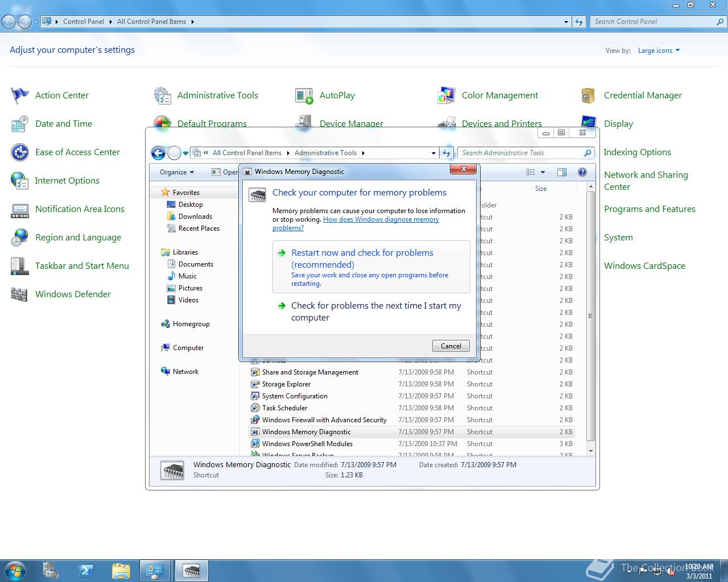Open Region and Language icon
The width and height of the screenshot is (728, 582).
click(20, 238)
